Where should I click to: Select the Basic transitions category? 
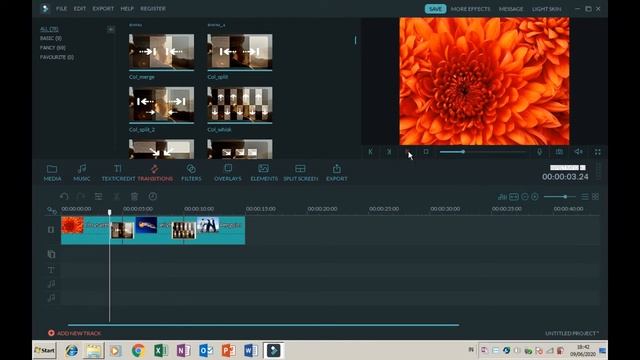pyautogui.click(x=51, y=38)
